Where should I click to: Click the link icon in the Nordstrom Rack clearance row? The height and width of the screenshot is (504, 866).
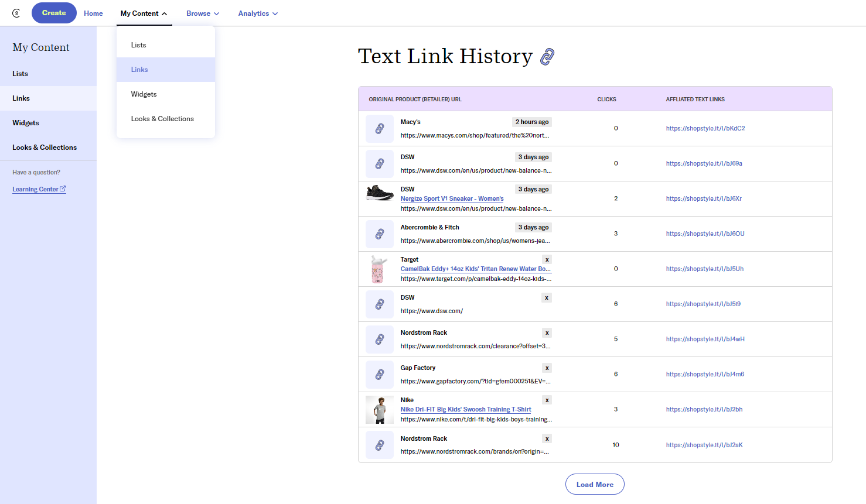[380, 340]
